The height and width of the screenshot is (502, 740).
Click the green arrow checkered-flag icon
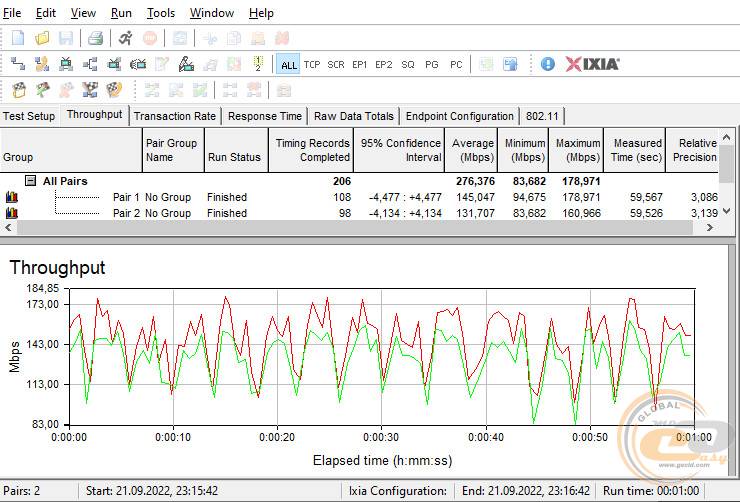pyautogui.click(x=42, y=90)
